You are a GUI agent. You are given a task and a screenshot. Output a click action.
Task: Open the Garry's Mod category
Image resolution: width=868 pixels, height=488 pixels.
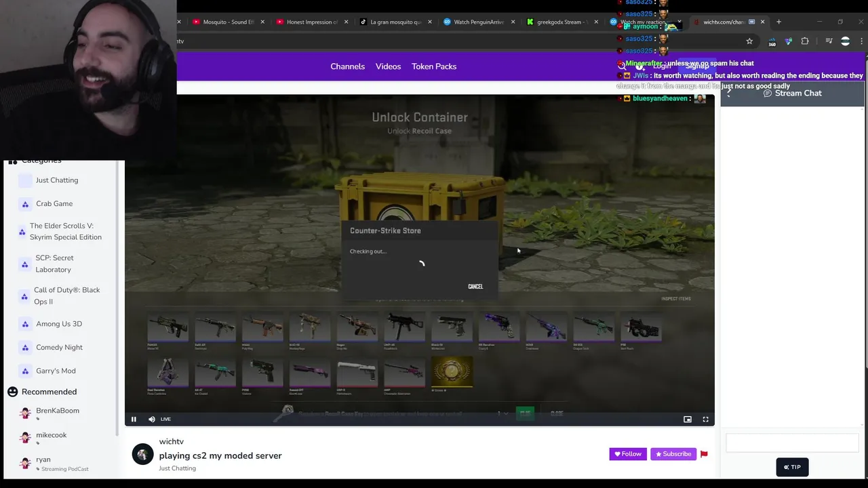[x=56, y=371]
